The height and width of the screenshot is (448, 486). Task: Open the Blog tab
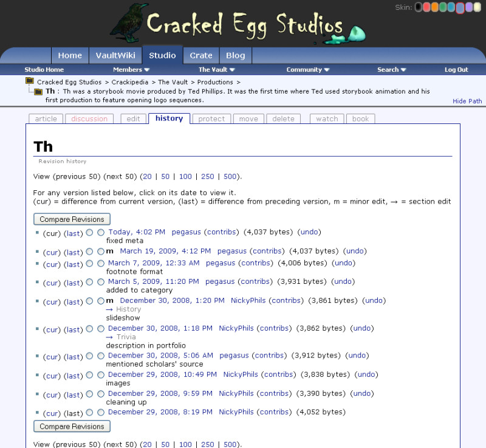(236, 55)
